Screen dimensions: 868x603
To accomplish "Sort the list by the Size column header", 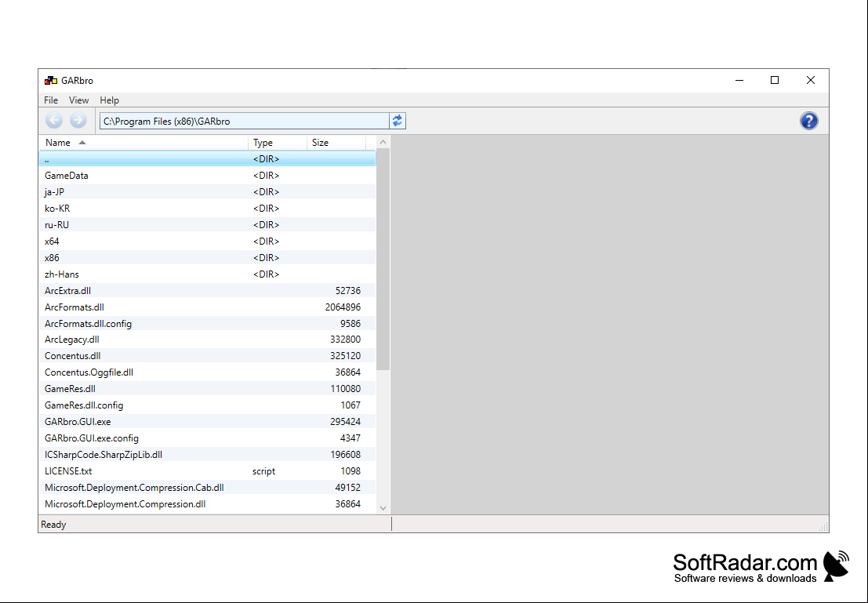I will point(336,142).
